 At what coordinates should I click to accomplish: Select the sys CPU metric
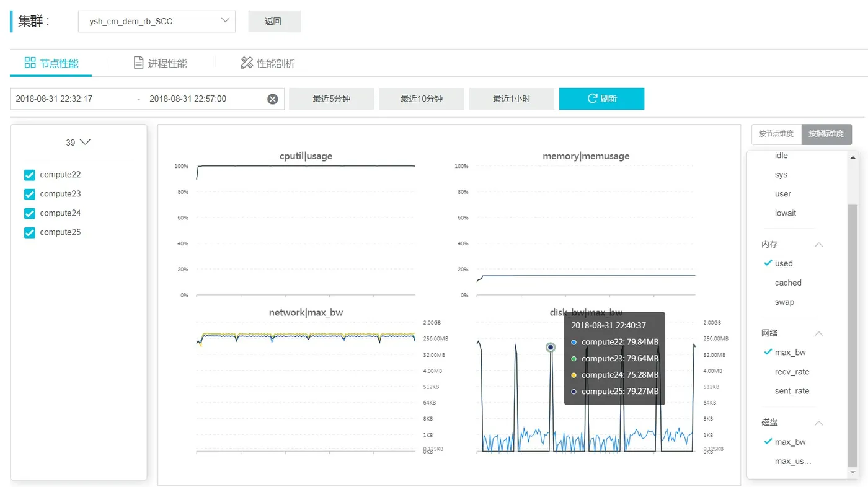[x=781, y=175]
